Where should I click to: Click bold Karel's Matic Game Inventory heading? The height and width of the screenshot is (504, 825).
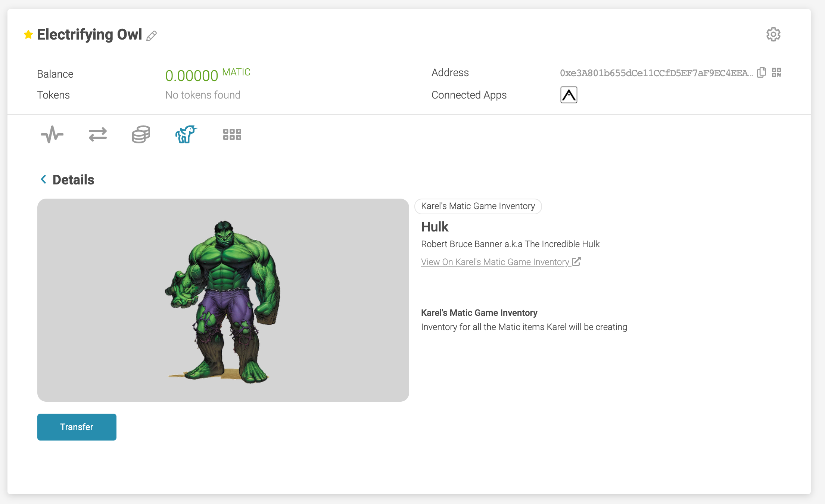[479, 313]
